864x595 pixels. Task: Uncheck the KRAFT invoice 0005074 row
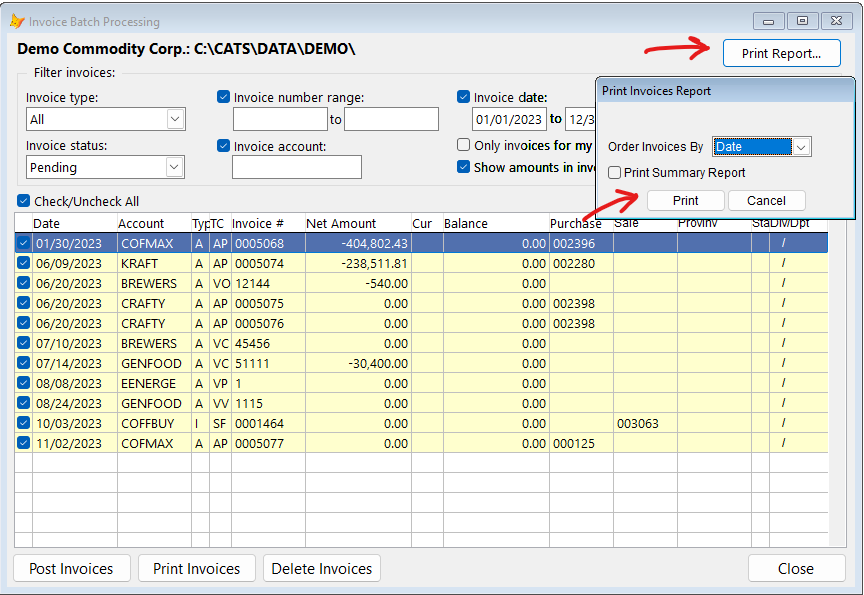(x=23, y=263)
